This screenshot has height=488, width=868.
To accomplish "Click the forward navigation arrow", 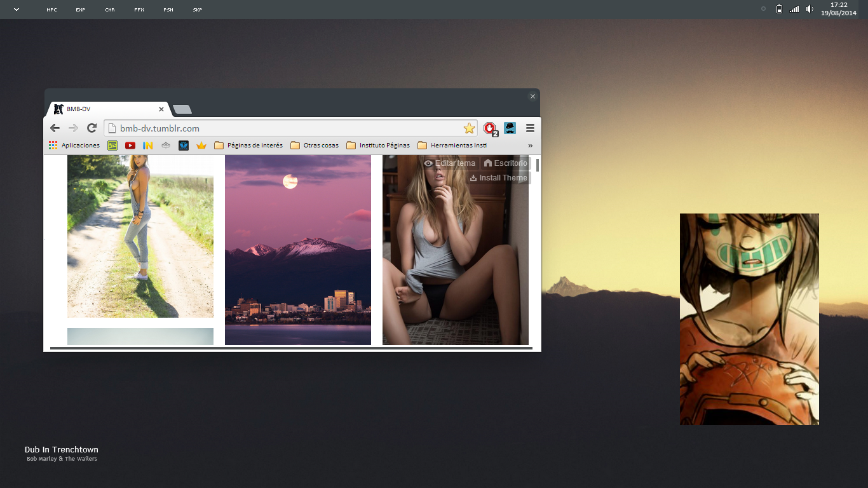I will (x=73, y=128).
